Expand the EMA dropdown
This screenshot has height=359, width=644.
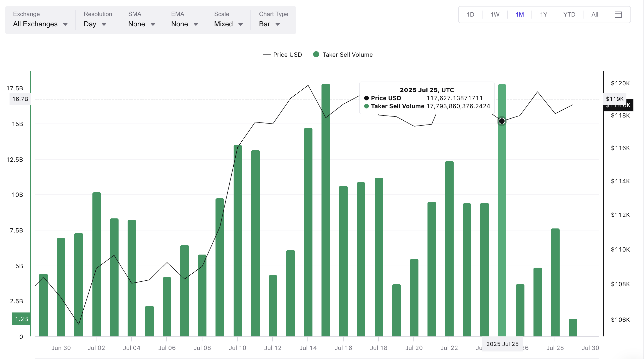[x=184, y=24]
